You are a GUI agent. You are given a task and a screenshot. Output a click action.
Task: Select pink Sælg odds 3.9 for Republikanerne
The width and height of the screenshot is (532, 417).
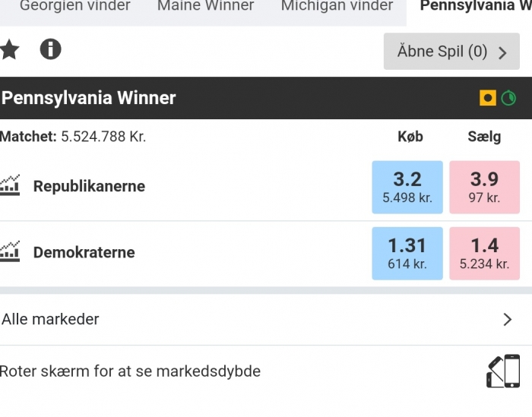485,187
